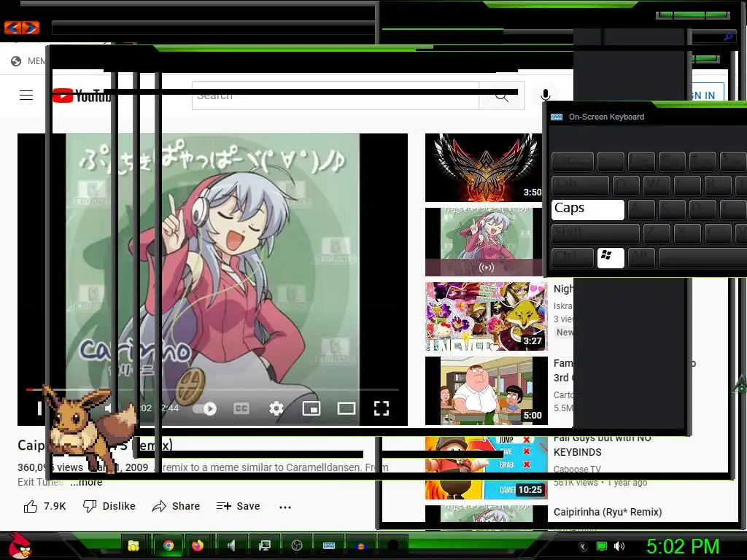
Task: Open the three-dot more actions menu
Action: [285, 507]
